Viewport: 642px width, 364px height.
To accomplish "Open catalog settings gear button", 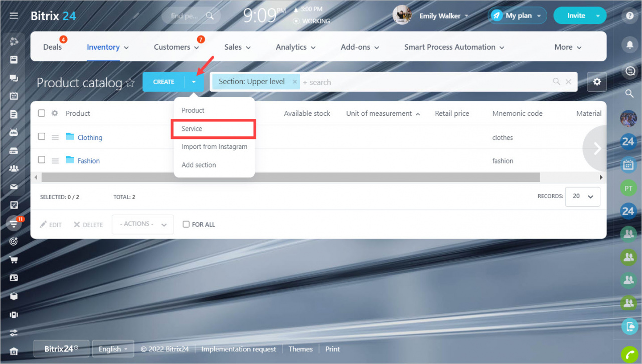I will [596, 82].
